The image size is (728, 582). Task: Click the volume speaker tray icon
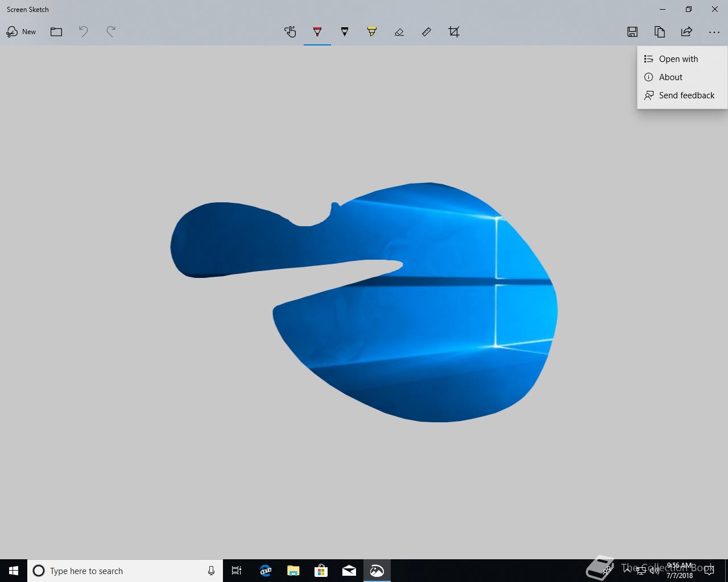(x=654, y=571)
